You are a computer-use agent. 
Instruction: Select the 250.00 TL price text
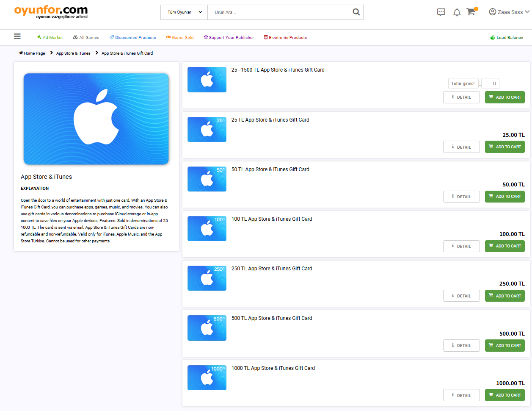tap(512, 284)
